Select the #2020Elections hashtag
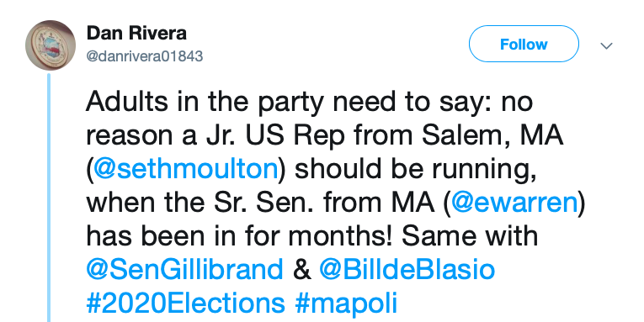This screenshot has height=322, width=644. point(186,303)
